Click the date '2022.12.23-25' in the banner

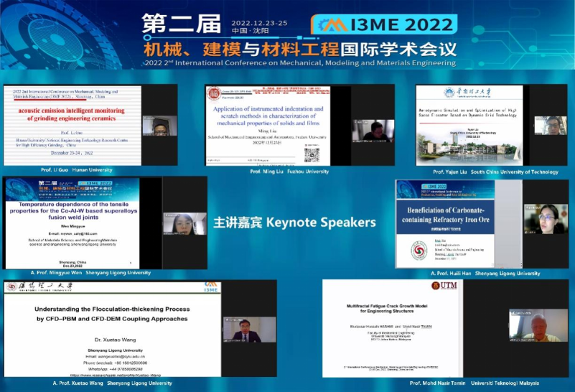259,23
